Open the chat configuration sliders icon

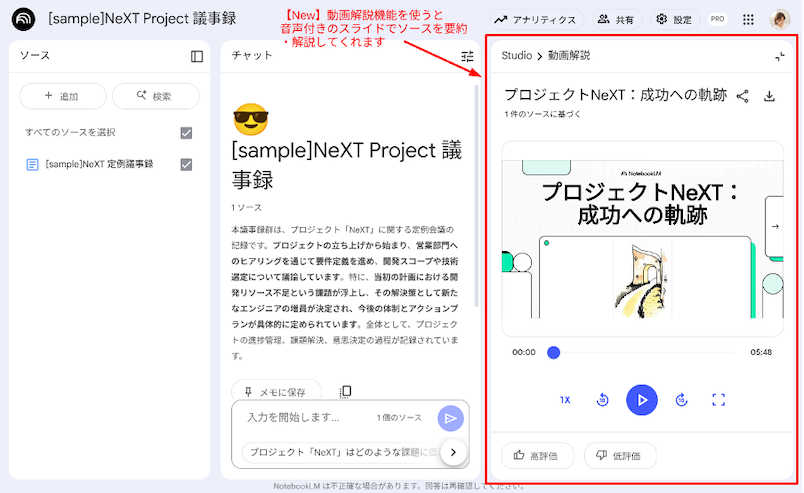(467, 56)
